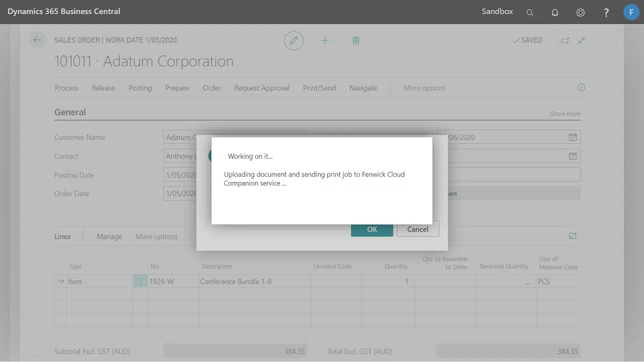Open the info icon near More options
This screenshot has width=644, height=362.
coord(581,87)
